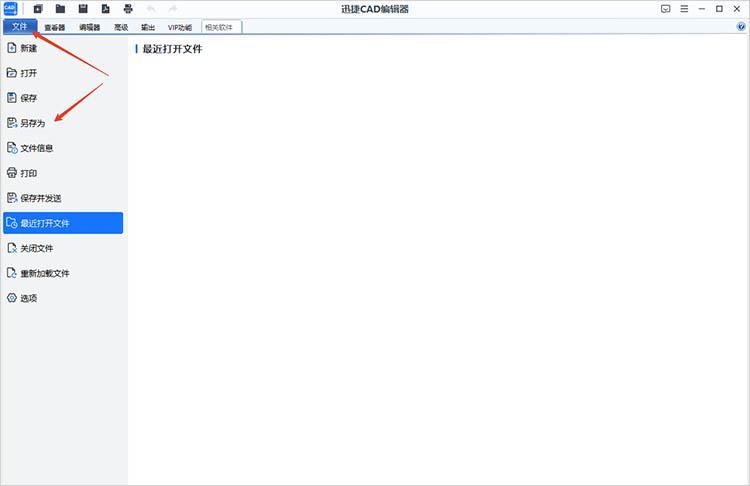Choose 另存为 in the file menu
Viewport: 750px width, 486px height.
pyautogui.click(x=63, y=123)
